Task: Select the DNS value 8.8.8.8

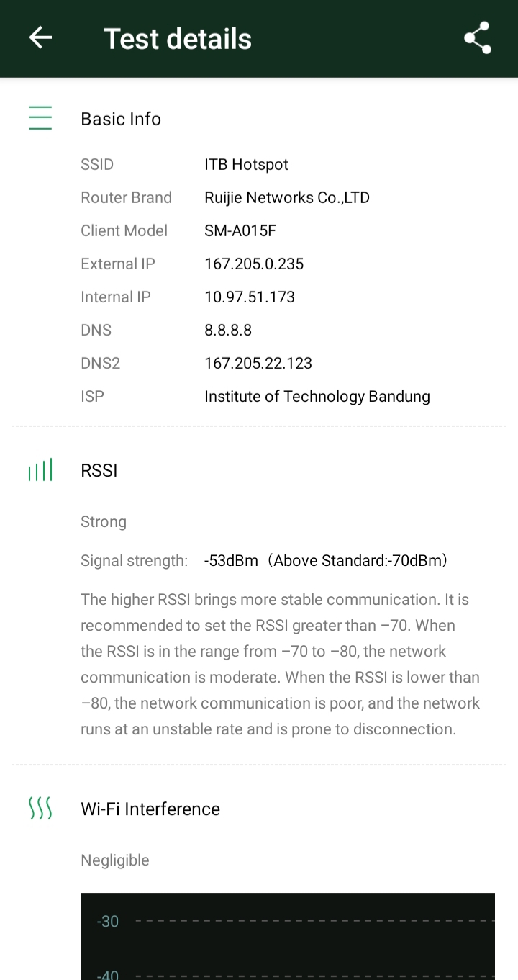Action: (228, 330)
